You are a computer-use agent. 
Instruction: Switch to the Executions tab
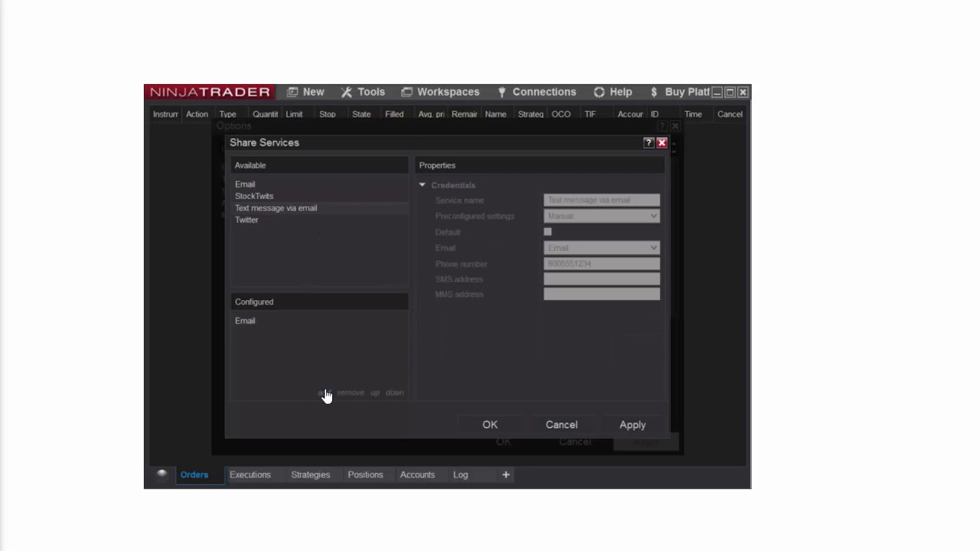[250, 474]
